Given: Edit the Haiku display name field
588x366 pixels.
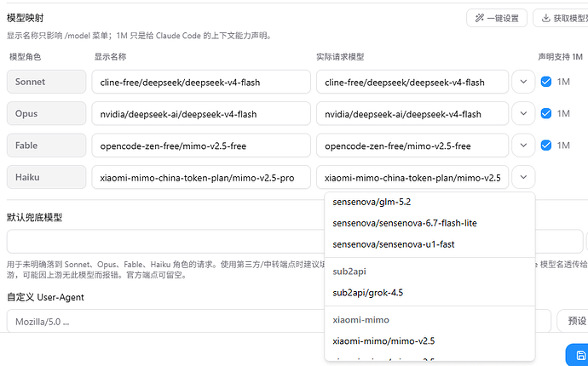Looking at the screenshot, I should [x=201, y=177].
